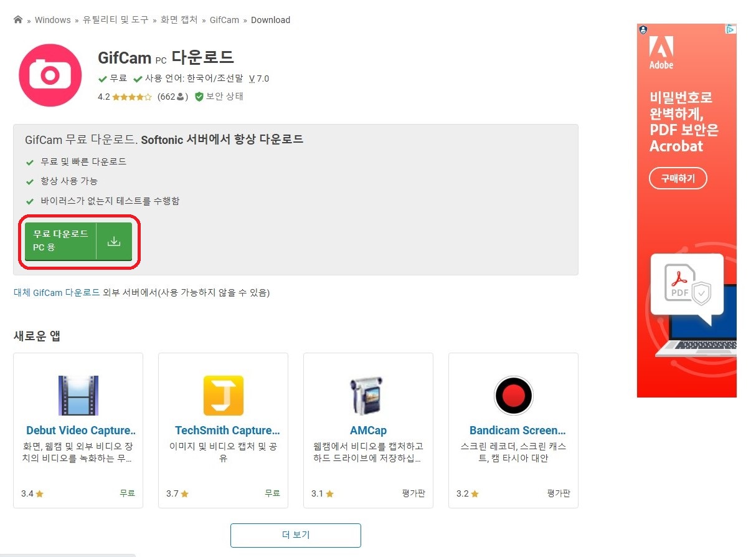756x557 pixels.
Task: Click the Debut Video Capture 3.4 rating
Action: (32, 493)
